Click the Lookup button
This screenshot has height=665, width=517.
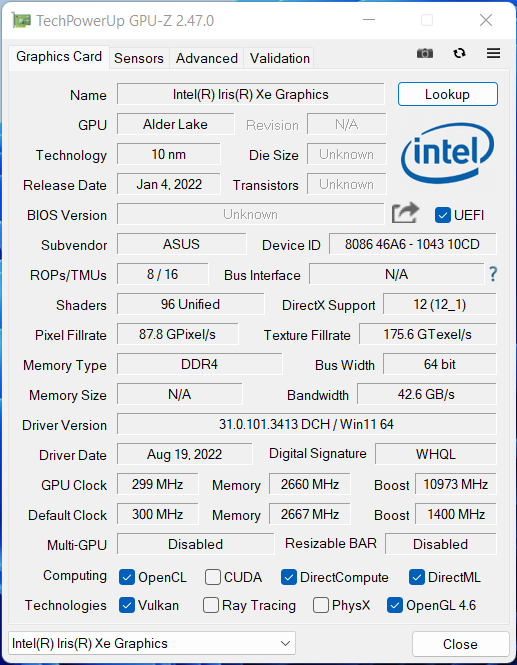(447, 94)
